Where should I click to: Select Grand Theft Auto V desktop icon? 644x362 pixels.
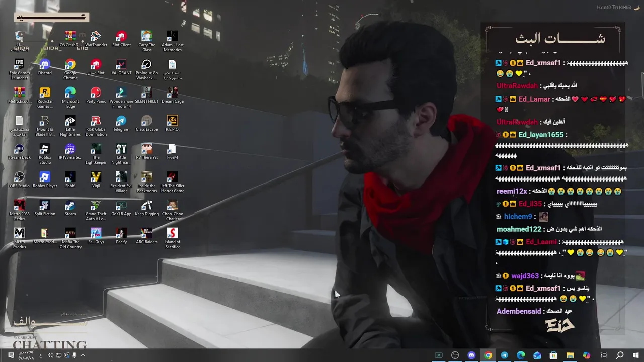tap(96, 211)
